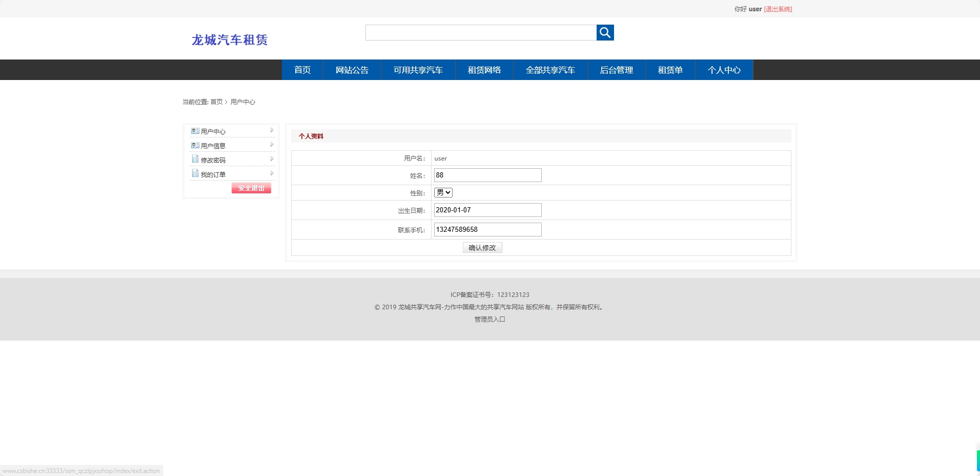Click the document icon beside 修改密码
The height and width of the screenshot is (476, 980).
[x=195, y=159]
